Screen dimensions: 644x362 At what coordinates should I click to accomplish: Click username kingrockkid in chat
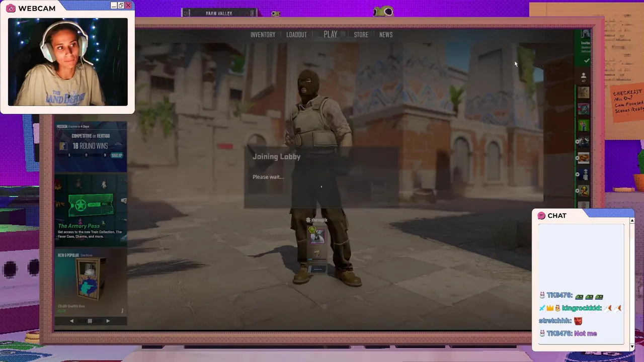click(x=582, y=308)
